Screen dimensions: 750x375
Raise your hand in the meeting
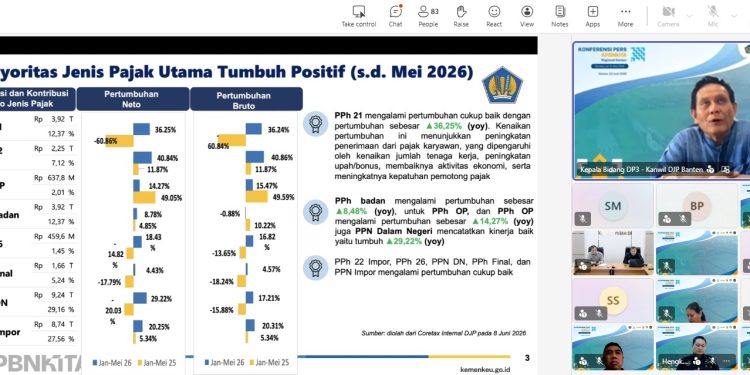[461, 16]
